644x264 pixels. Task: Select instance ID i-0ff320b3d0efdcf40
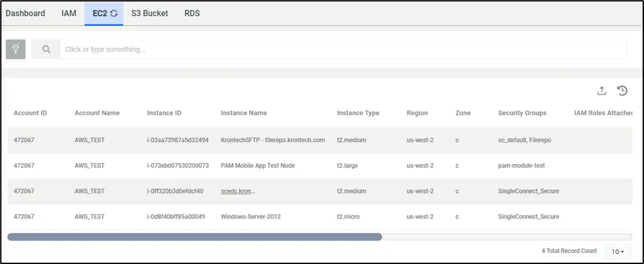tap(175, 191)
